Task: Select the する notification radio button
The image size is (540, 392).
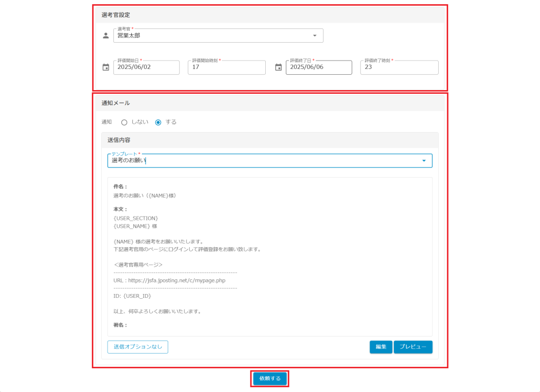Action: pyautogui.click(x=158, y=122)
